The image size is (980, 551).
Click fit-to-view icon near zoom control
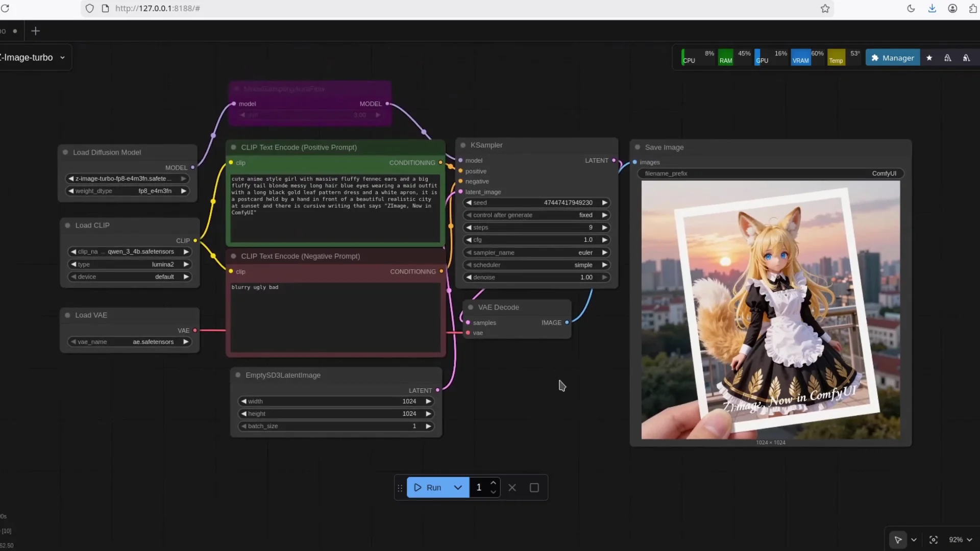point(933,539)
